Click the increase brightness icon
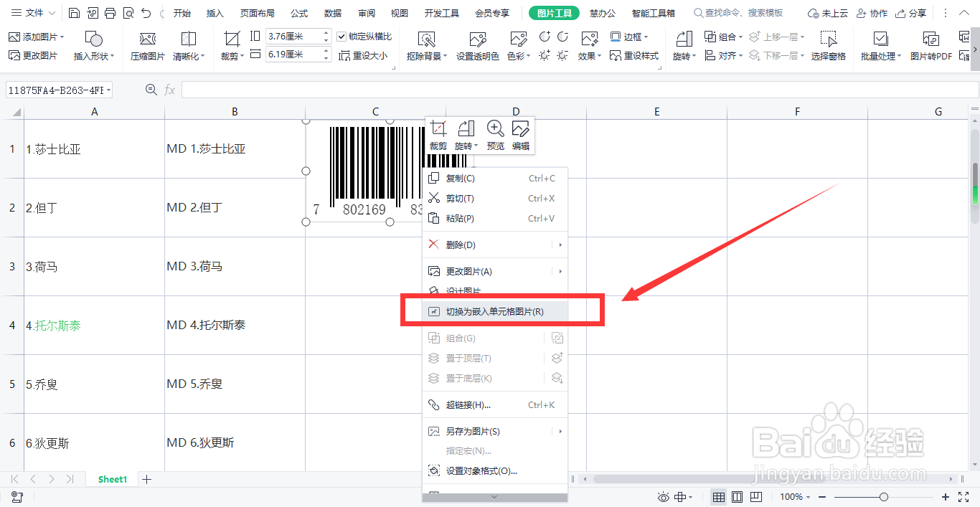 point(545,55)
